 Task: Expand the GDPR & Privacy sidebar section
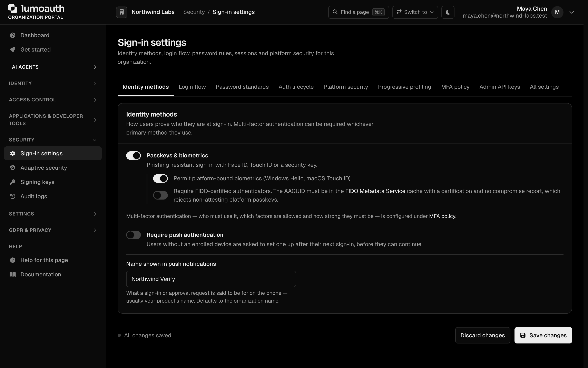pyautogui.click(x=53, y=230)
